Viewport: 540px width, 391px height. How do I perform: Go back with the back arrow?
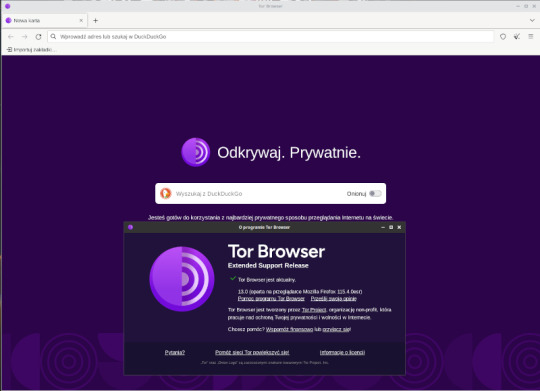tap(11, 37)
